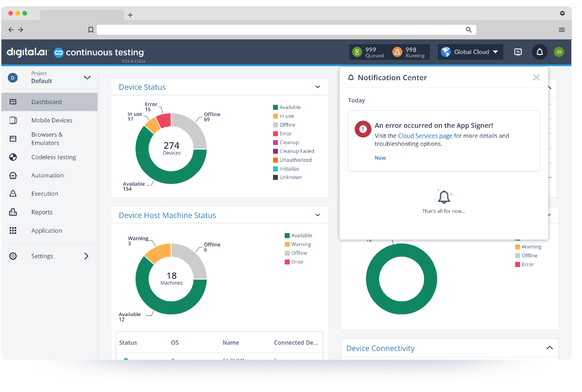Open the Cloud Services page link

(425, 136)
